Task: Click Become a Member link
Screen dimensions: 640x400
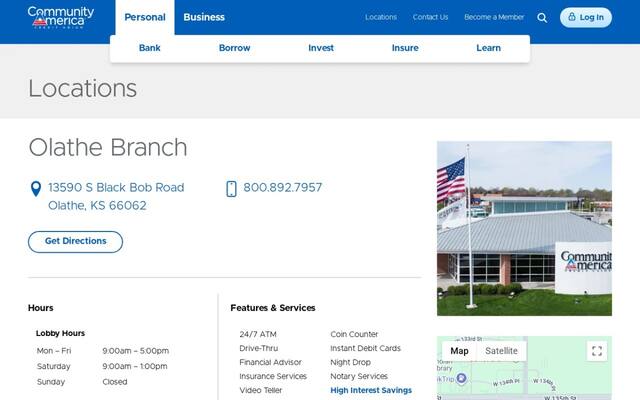Action: (494, 17)
